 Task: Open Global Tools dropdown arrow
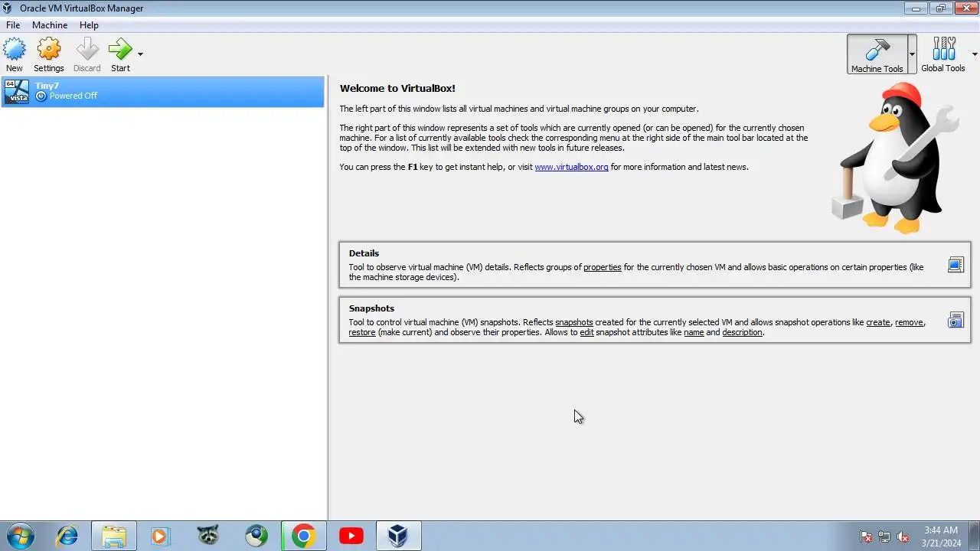975,54
